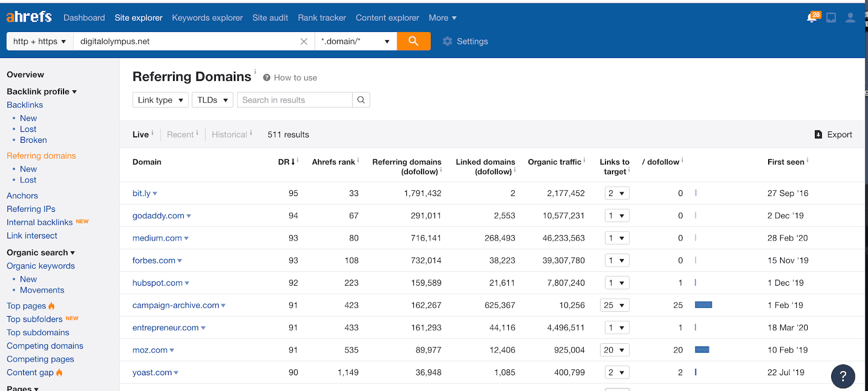868x391 pixels.
Task: Open the Link type filter
Action: [161, 100]
